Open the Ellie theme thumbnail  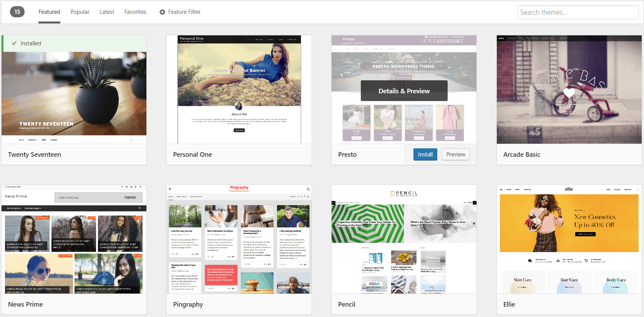coord(569,239)
